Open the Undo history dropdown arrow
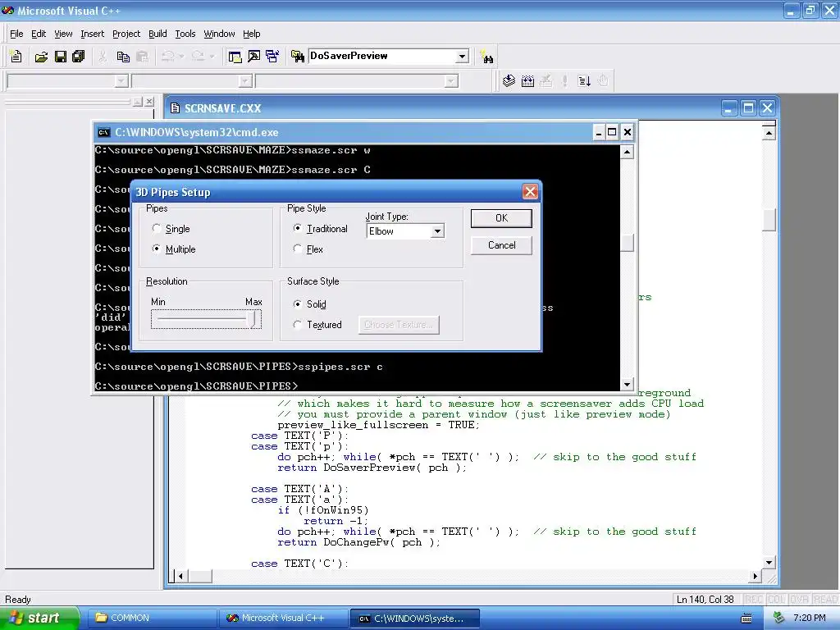Viewport: 840px width, 630px height. [181, 57]
